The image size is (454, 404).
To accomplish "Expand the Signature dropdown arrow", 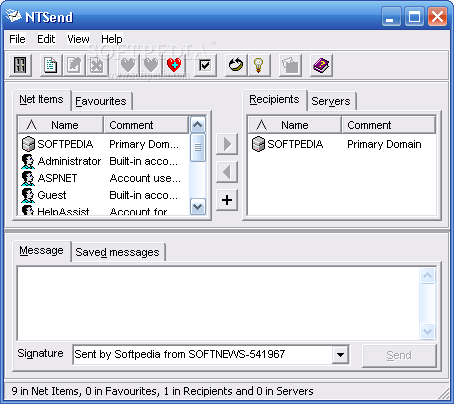I will 340,354.
